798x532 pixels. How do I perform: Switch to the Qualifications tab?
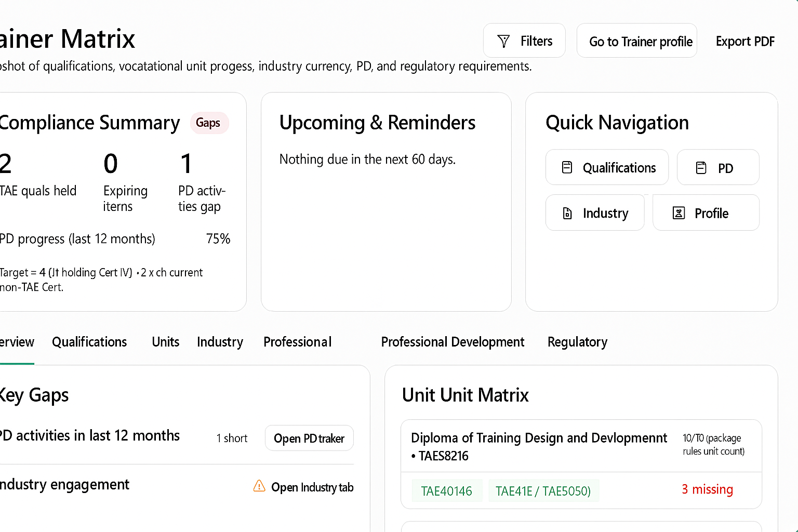click(x=89, y=342)
